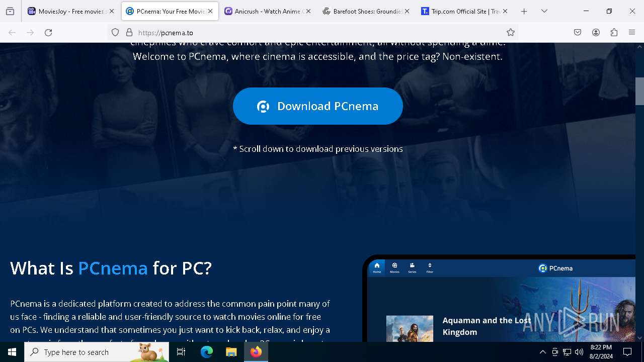644x362 pixels.
Task: Show hidden system tray icons
Action: pos(542,352)
